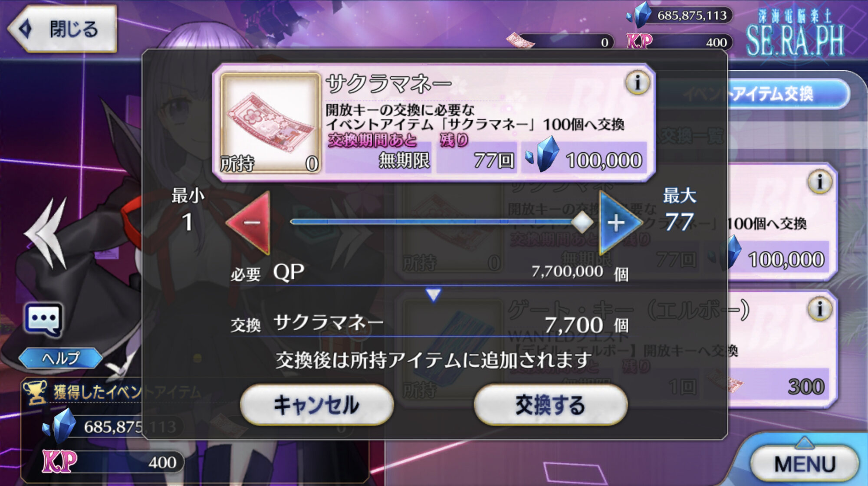Tap the 閉じる close button
This screenshot has height=486, width=868.
click(x=62, y=29)
